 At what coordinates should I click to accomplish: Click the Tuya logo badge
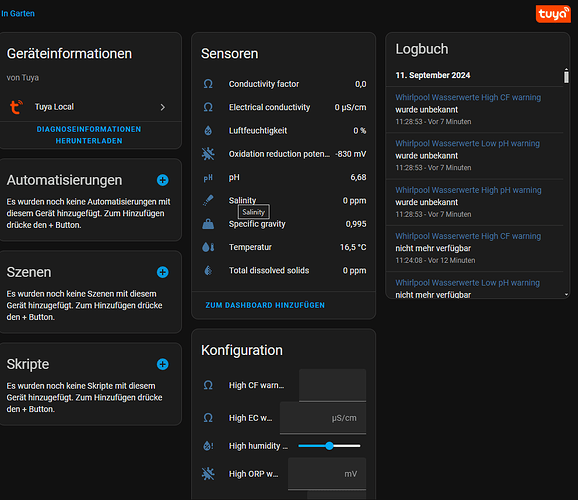(x=553, y=14)
